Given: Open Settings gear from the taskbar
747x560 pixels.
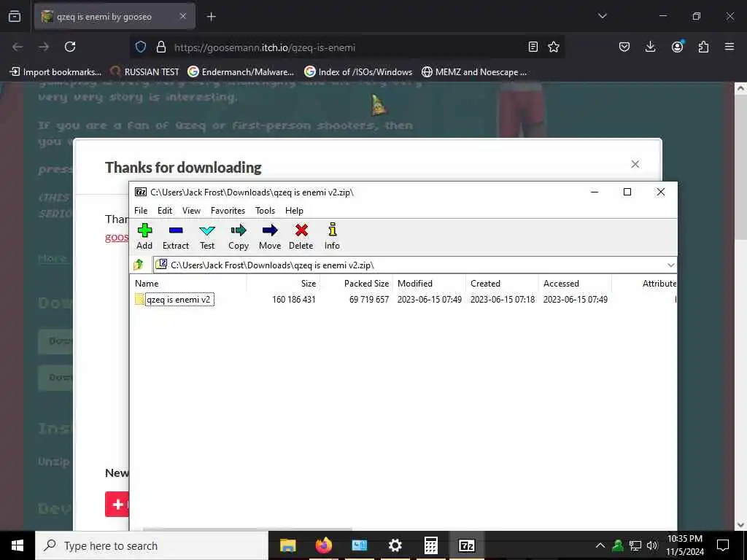Looking at the screenshot, I should (x=395, y=545).
